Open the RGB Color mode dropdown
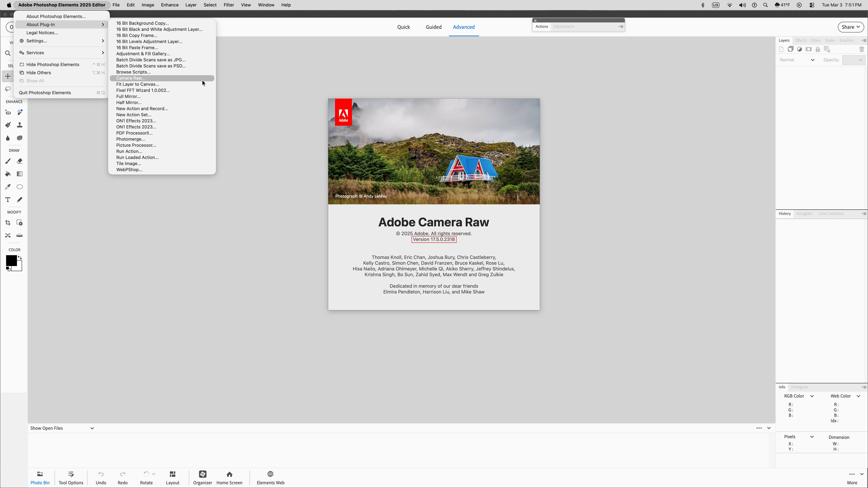 799,396
